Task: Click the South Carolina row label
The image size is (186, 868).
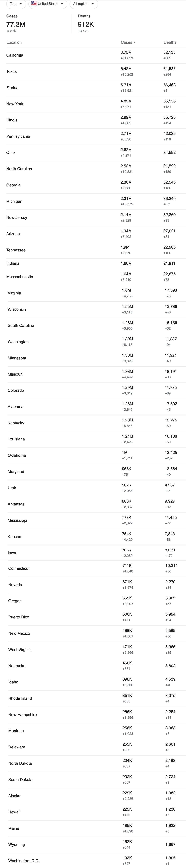Action: [21, 325]
